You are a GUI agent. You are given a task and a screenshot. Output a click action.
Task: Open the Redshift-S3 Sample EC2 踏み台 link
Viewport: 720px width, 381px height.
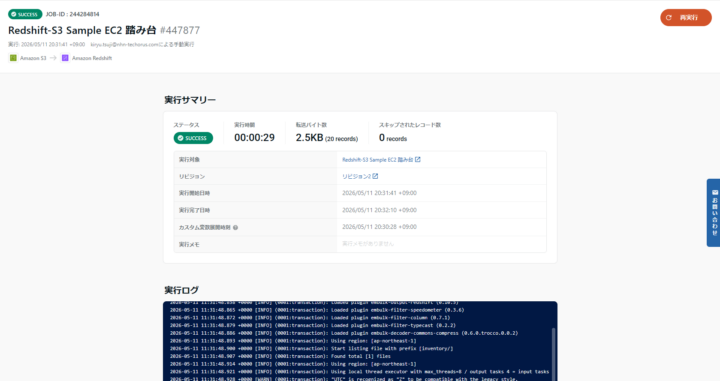[x=377, y=160]
